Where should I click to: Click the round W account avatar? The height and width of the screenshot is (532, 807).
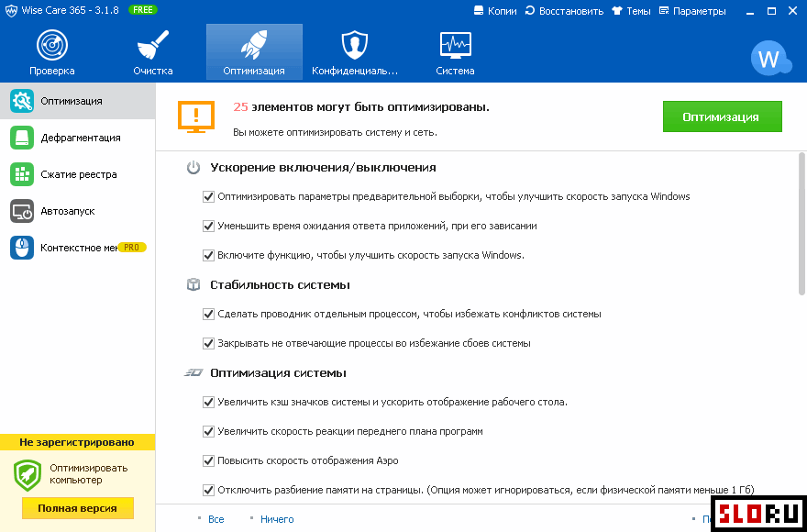pos(770,58)
